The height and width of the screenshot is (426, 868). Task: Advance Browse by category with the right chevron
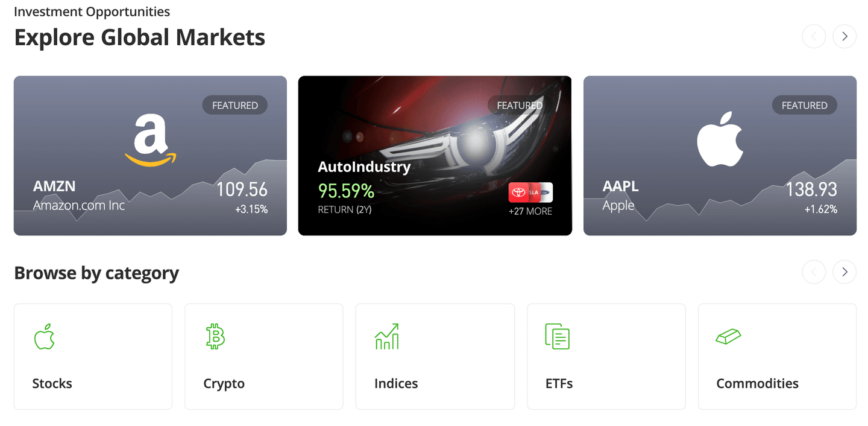(844, 272)
